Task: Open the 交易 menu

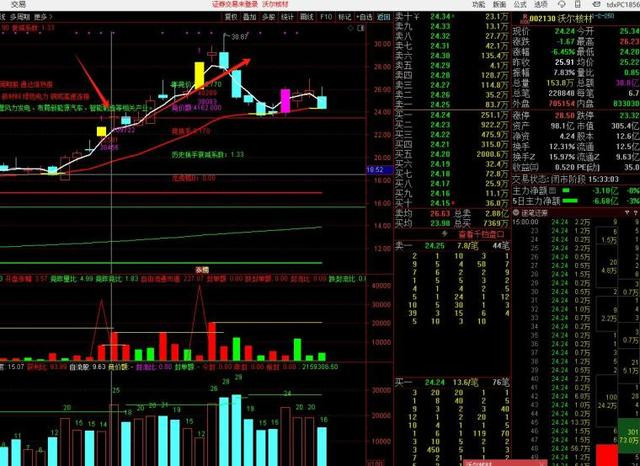Action: pyautogui.click(x=18, y=4)
